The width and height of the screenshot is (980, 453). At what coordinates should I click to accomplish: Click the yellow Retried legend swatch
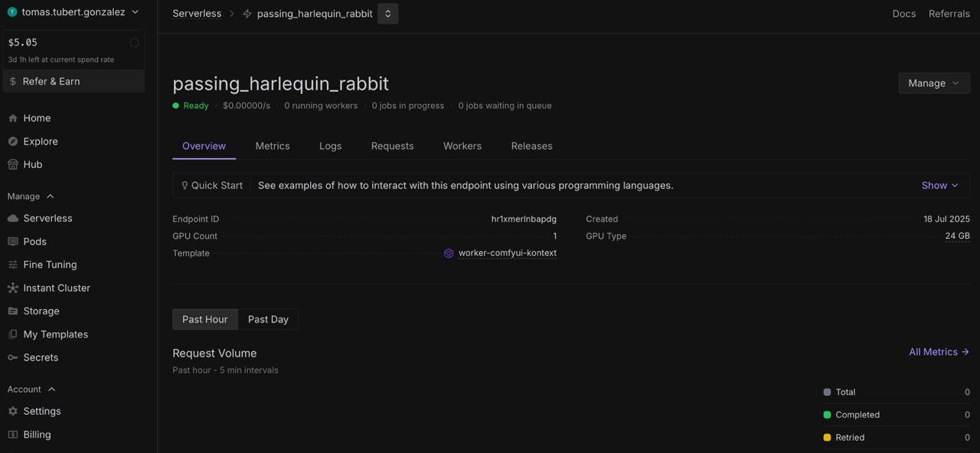pos(827,438)
